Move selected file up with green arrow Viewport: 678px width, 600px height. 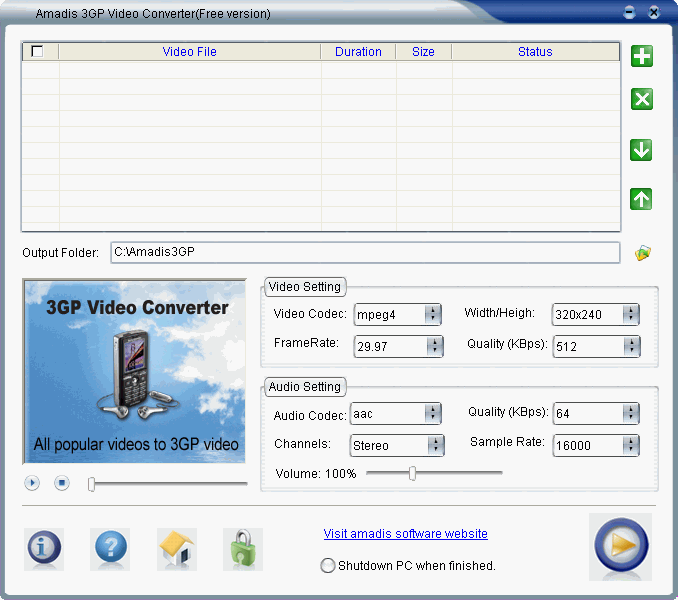[642, 199]
